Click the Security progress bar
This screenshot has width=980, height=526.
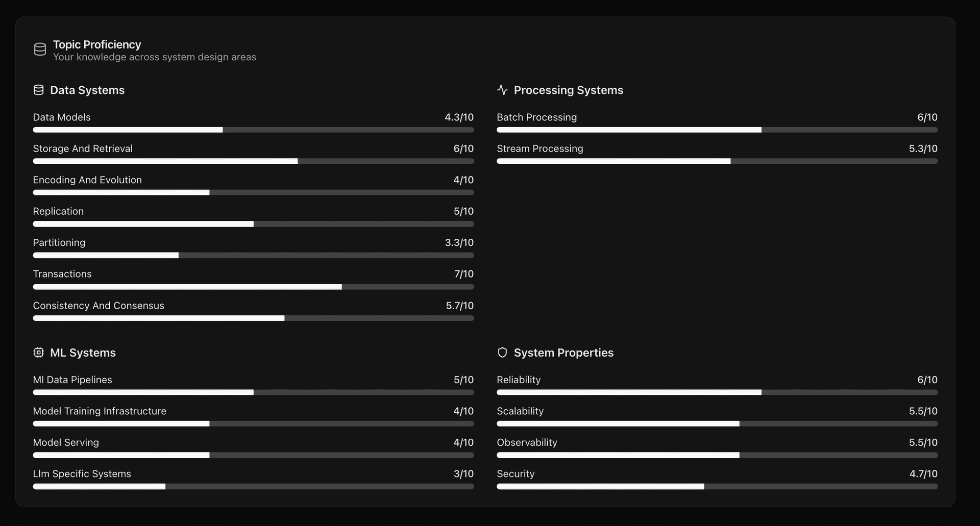click(x=717, y=487)
